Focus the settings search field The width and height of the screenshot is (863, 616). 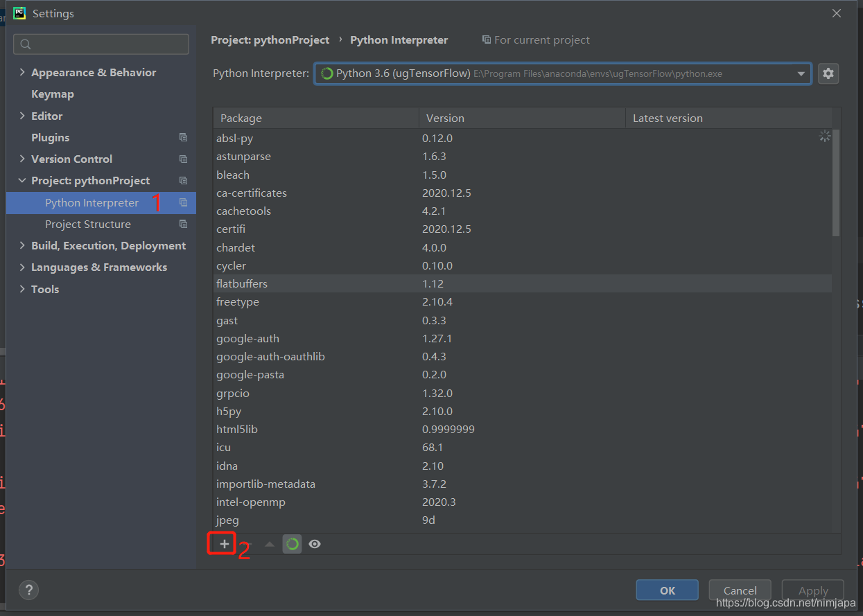[x=101, y=44]
